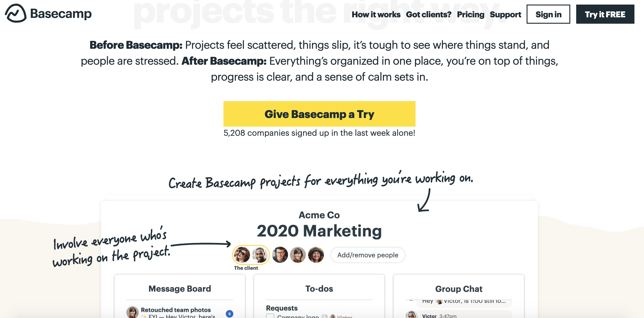Click the blue 5 unread badge

[230, 314]
